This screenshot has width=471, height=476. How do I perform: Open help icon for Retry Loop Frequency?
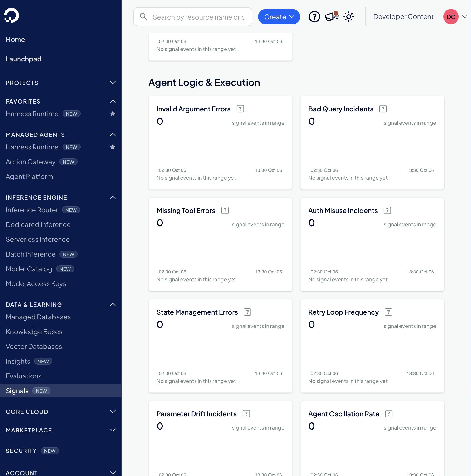point(388,312)
